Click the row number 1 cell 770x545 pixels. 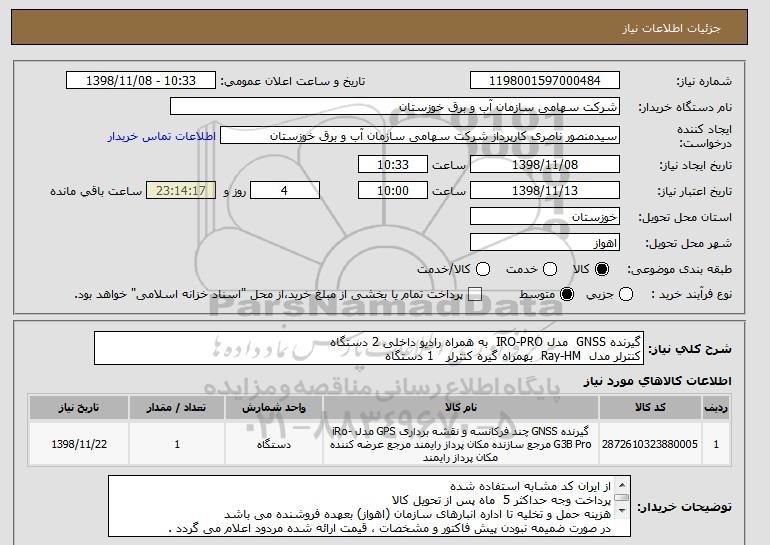coord(716,444)
